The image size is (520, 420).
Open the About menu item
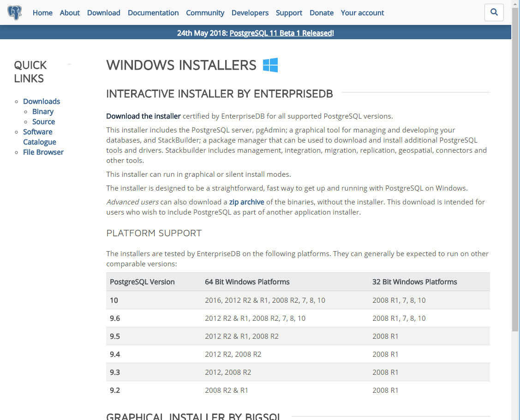click(x=70, y=12)
